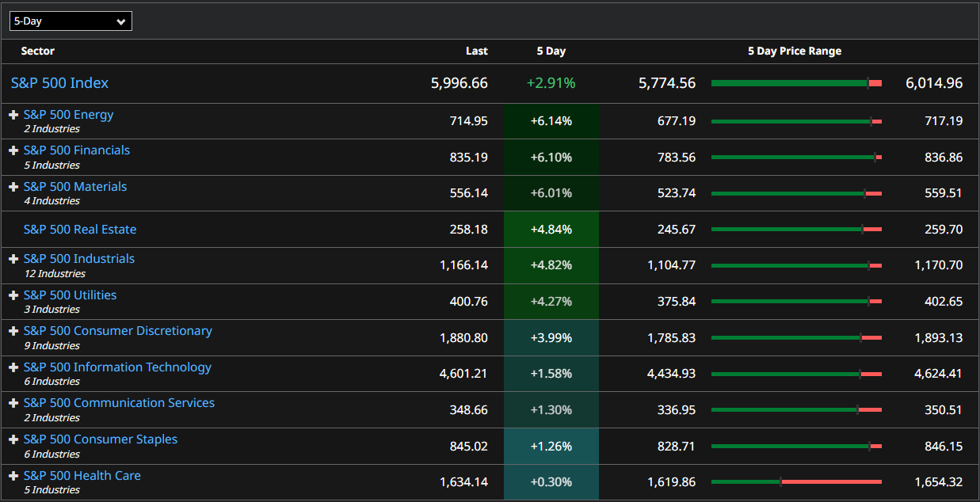Click the Financials price range bar

click(x=796, y=158)
